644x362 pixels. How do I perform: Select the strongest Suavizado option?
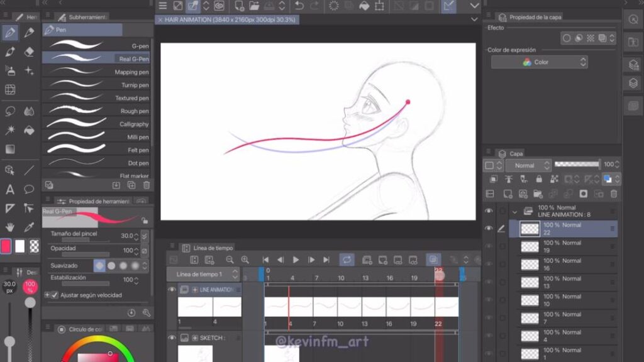(135, 266)
